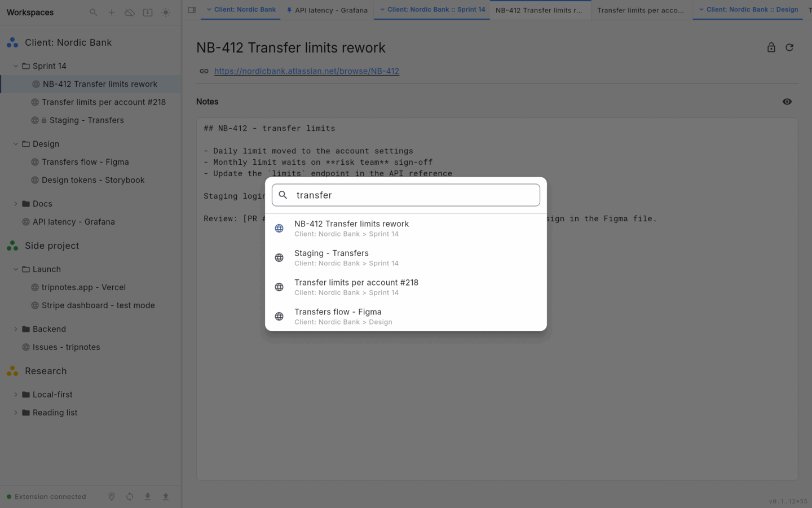
Task: Choose Staging - Transfers in search results
Action: [406, 258]
